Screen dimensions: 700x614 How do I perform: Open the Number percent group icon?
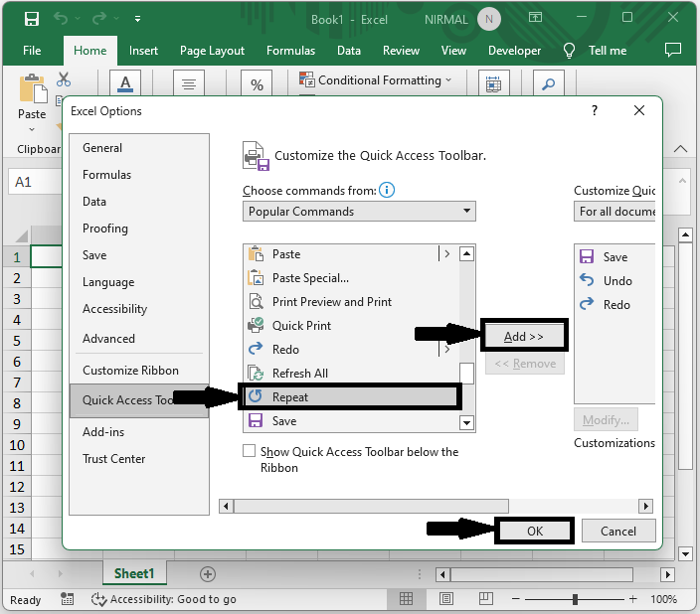(x=257, y=83)
